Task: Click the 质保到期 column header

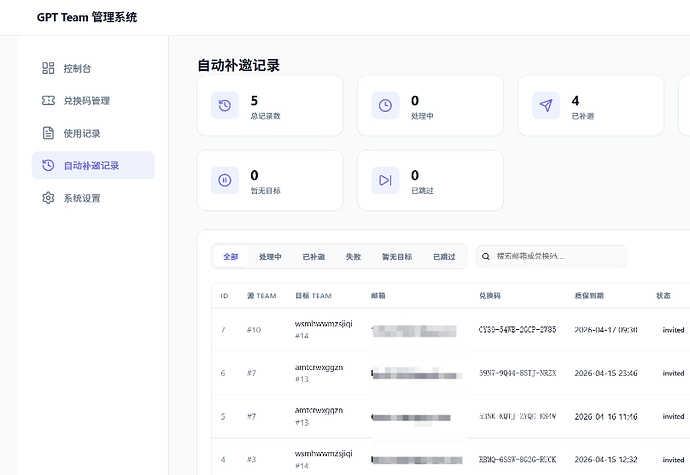Action: point(589,296)
